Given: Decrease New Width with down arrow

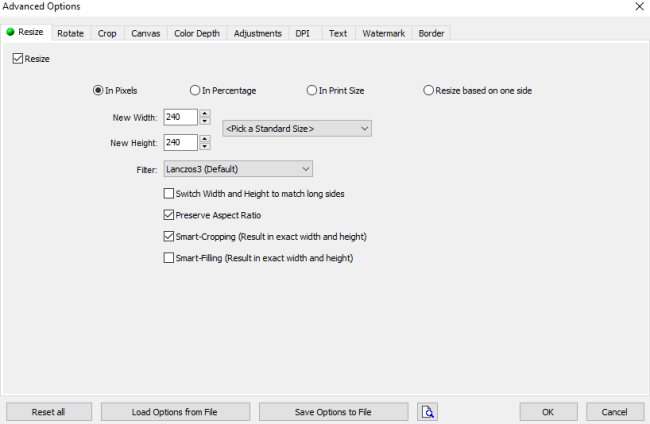Looking at the screenshot, I should [x=205, y=121].
